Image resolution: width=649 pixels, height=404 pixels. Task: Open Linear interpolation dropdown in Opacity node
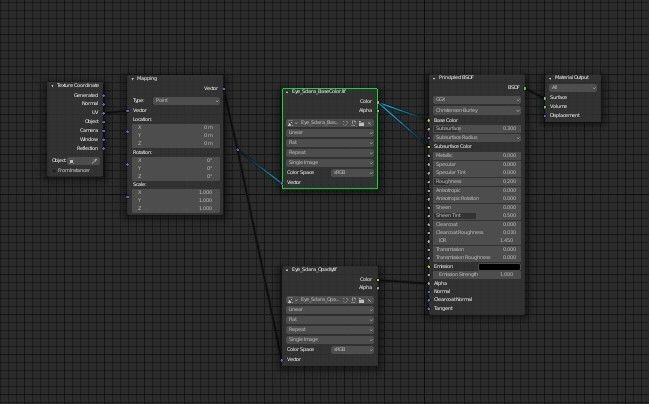330,310
